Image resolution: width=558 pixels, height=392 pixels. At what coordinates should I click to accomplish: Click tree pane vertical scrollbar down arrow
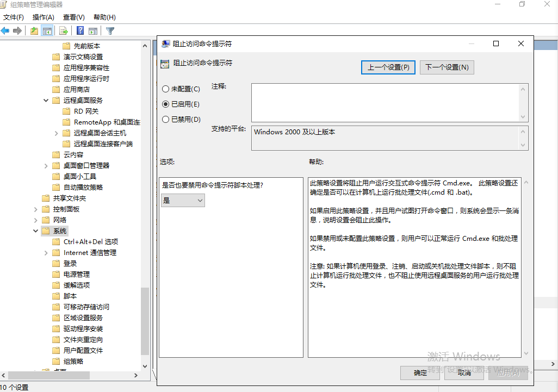click(x=145, y=366)
